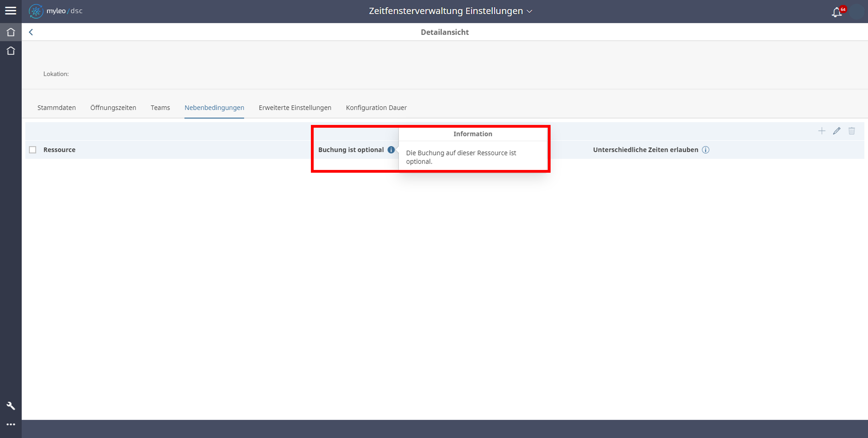868x438 pixels.
Task: Click info icon beside Buchung ist optional
Action: point(391,150)
